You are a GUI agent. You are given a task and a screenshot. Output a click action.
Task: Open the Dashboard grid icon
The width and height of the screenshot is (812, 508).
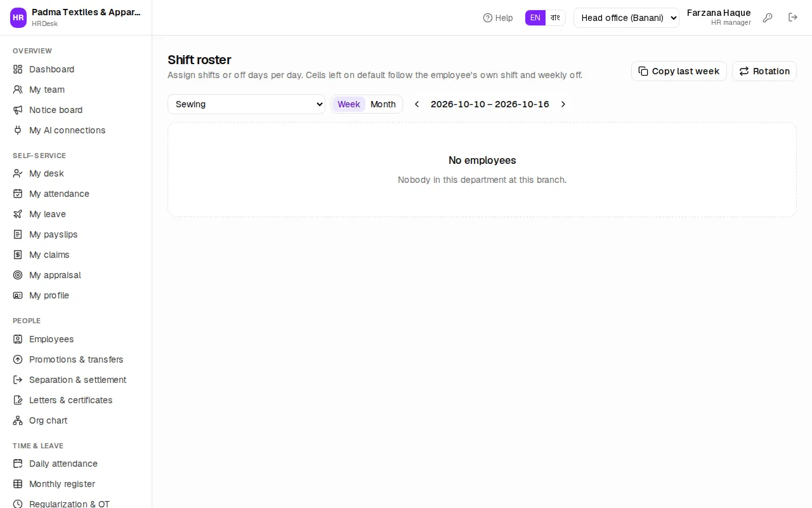pyautogui.click(x=18, y=69)
